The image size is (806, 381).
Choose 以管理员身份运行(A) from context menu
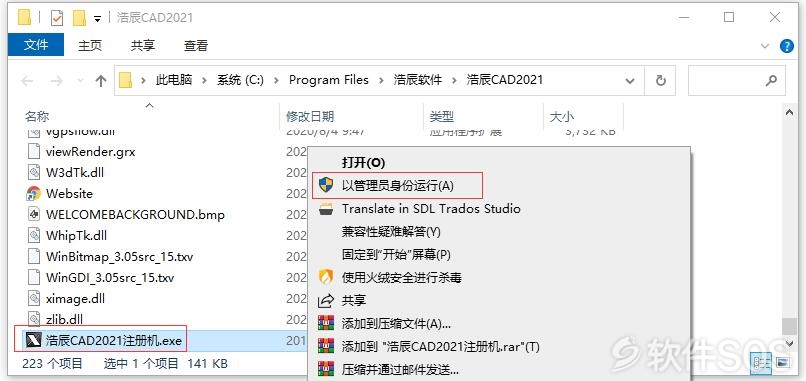click(x=398, y=186)
